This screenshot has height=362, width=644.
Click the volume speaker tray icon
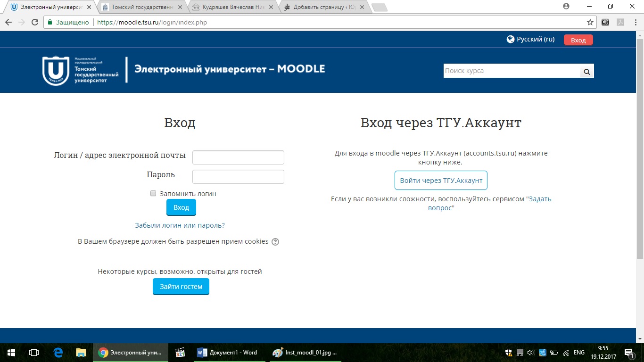(531, 352)
